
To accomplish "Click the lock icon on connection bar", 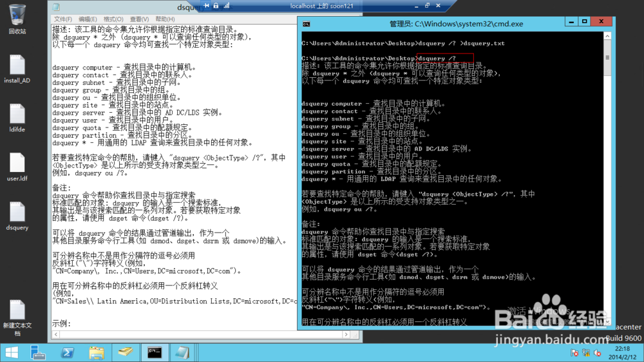I will click(216, 6).
